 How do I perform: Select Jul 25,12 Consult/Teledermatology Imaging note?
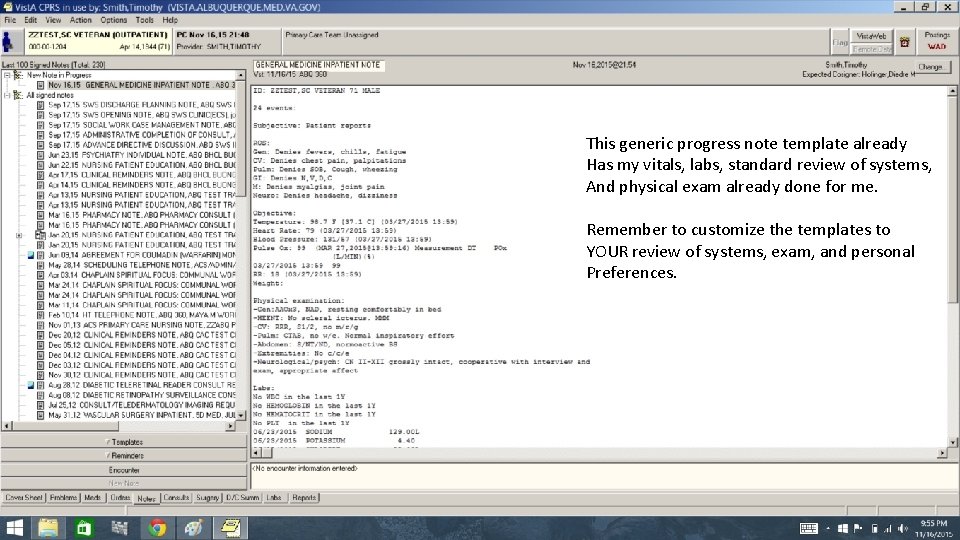coord(141,405)
